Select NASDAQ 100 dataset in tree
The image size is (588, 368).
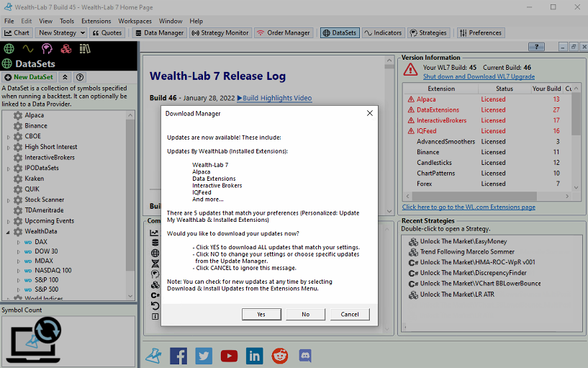pyautogui.click(x=53, y=270)
